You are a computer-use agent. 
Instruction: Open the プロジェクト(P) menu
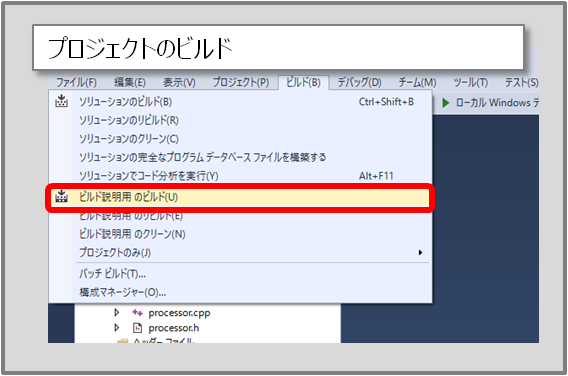pyautogui.click(x=241, y=83)
